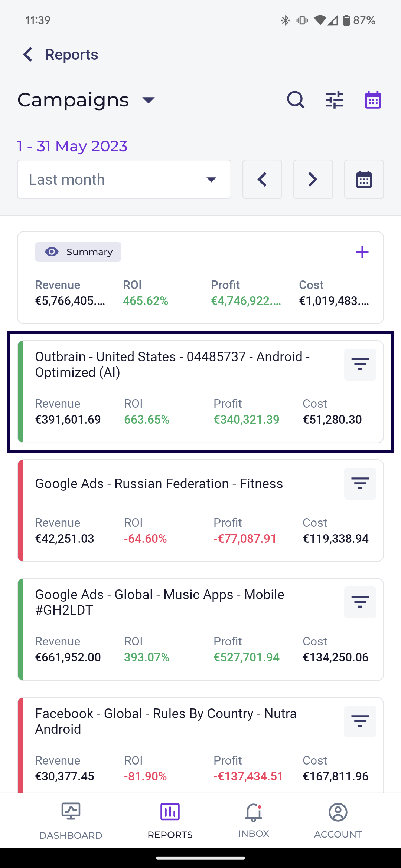Open filter menu for Music Apps campaign
Screen dimensions: 401x868
(x=360, y=602)
